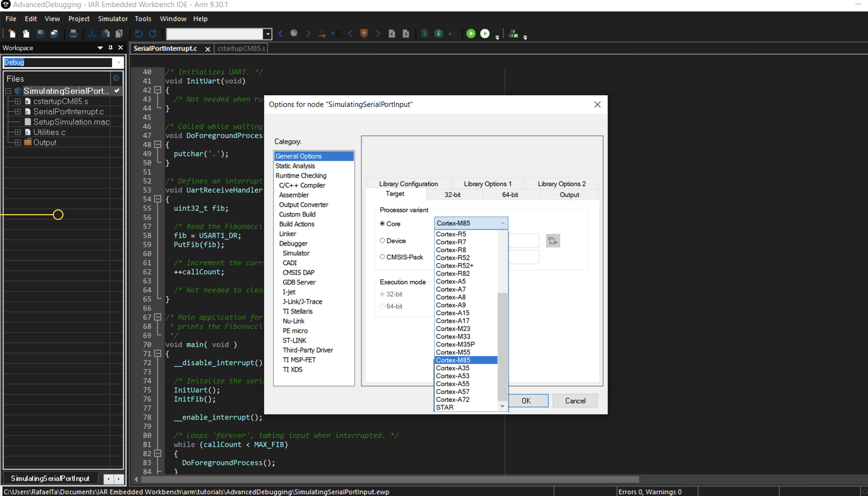Click the core dropdown list scrollbar thumb
This screenshot has height=496, width=868.
[502, 346]
